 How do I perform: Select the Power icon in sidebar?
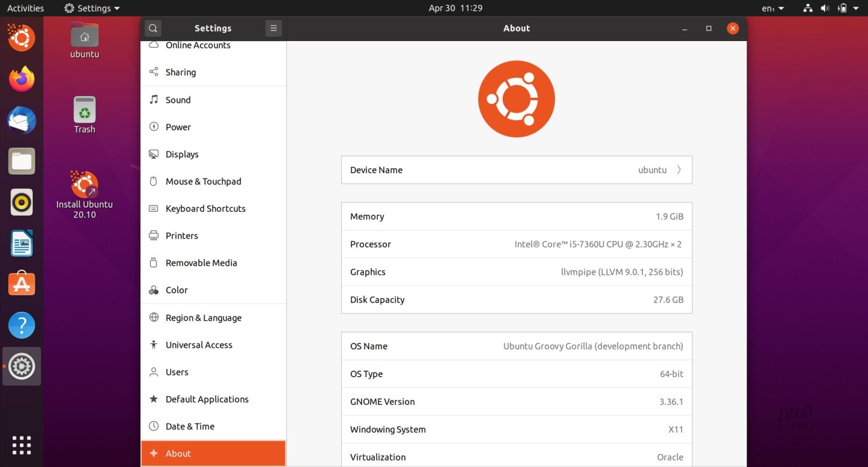point(154,127)
